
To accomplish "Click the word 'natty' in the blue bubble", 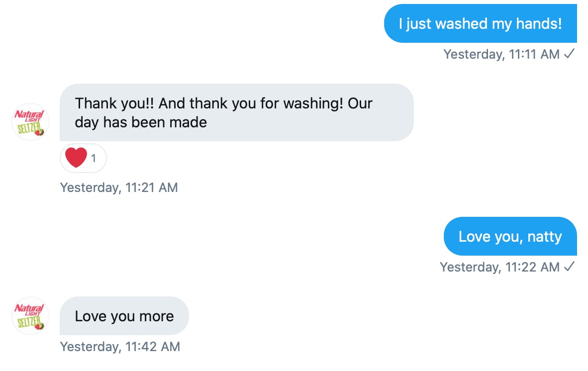I will coord(544,236).
